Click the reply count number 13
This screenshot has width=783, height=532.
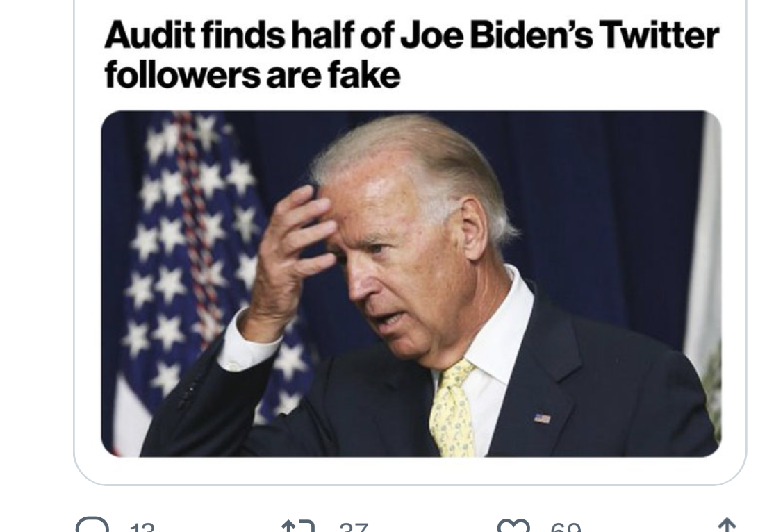pyautogui.click(x=141, y=529)
